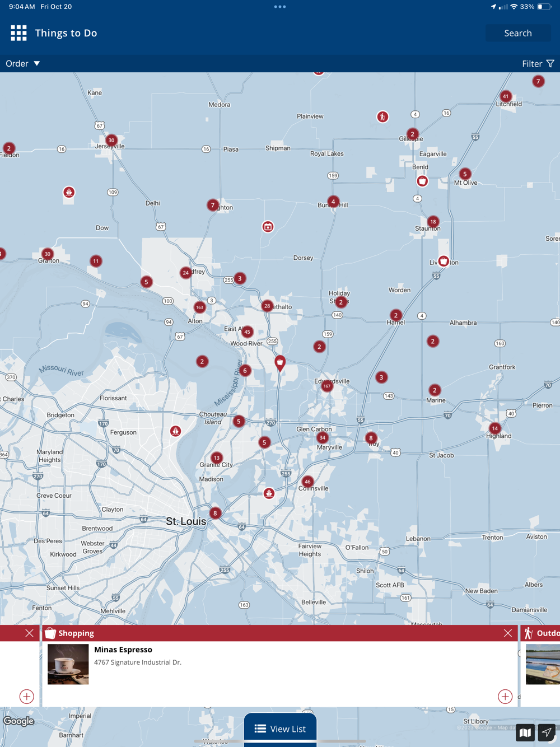This screenshot has width=560, height=747.
Task: Open the 45 cluster near East Alton
Action: pos(247,332)
